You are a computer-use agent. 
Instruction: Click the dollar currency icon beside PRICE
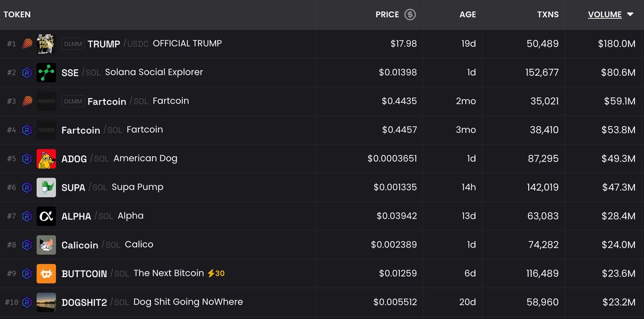(410, 15)
